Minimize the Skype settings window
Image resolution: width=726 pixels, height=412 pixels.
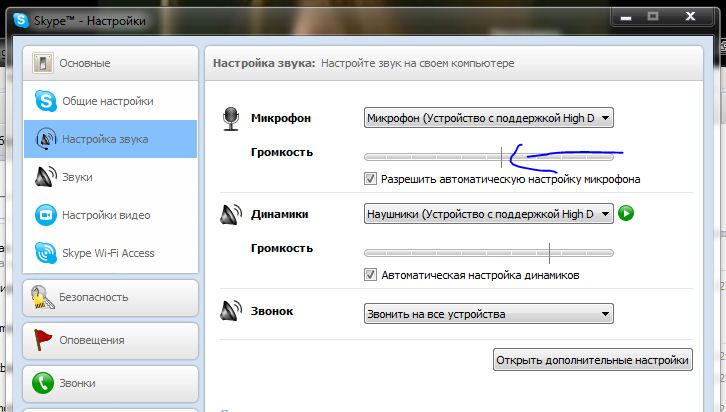626,18
